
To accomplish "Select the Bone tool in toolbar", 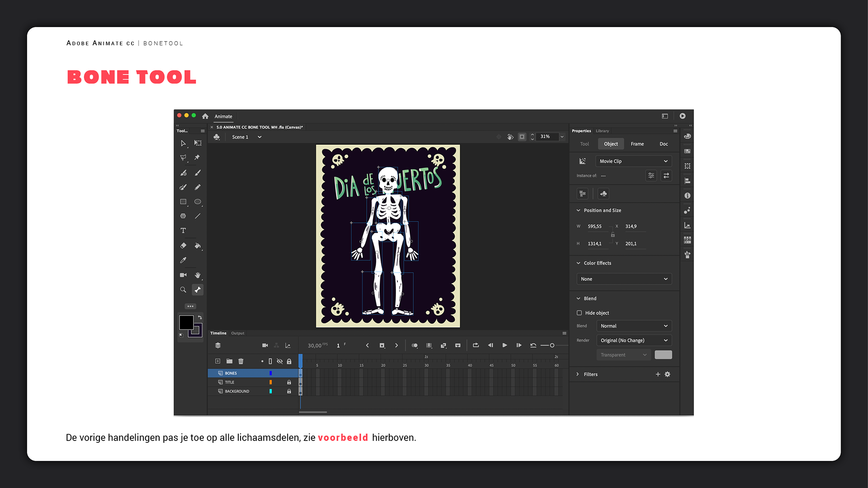I will point(198,290).
